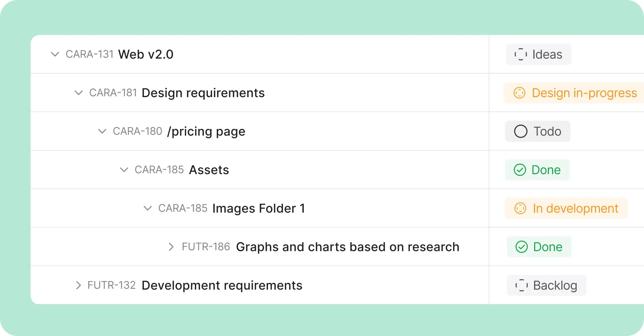The image size is (644, 336).
Task: Open the Backlog status badge
Action: [x=546, y=285]
